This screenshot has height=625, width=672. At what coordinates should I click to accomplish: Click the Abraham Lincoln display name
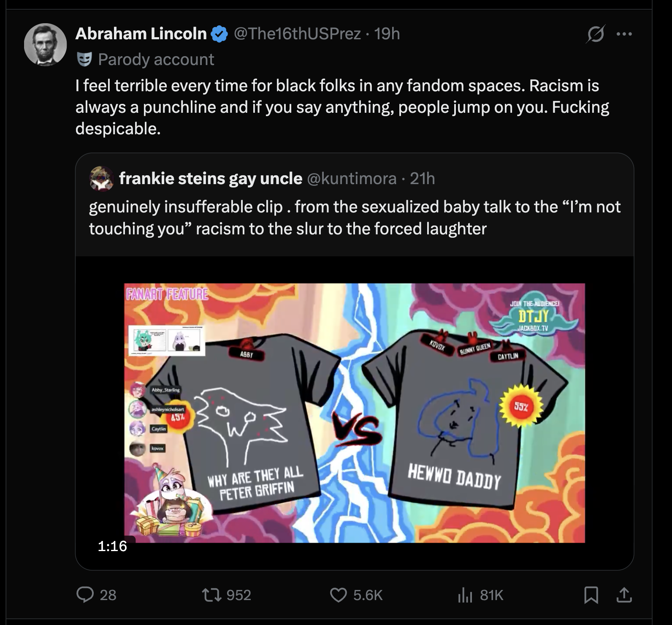[141, 34]
